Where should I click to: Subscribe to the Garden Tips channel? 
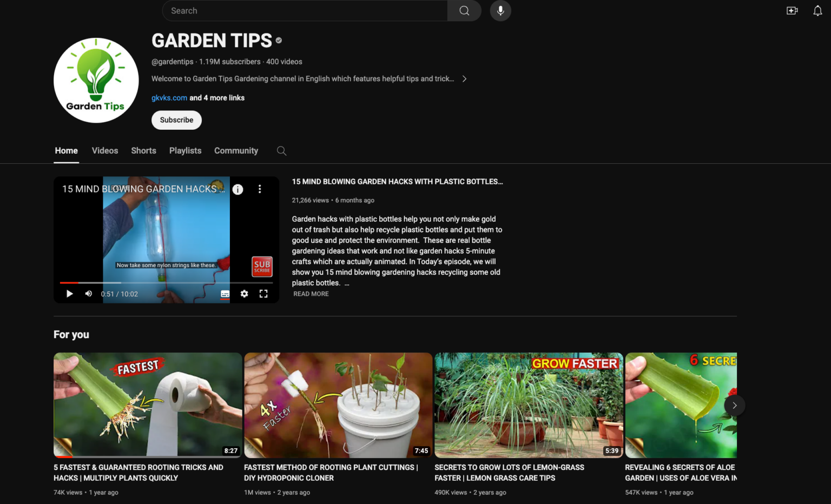[x=176, y=120]
